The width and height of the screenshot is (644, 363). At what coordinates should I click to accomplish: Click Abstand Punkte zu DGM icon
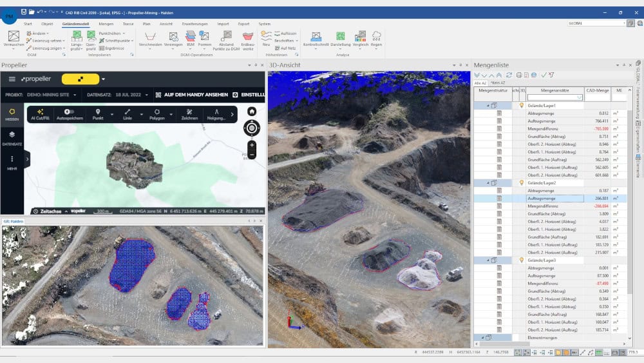point(226,36)
